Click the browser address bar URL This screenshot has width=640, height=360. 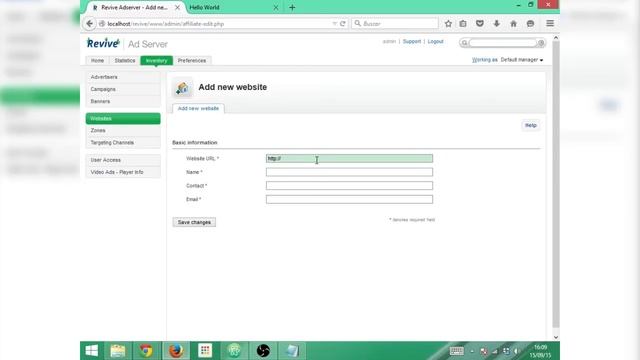click(165, 24)
